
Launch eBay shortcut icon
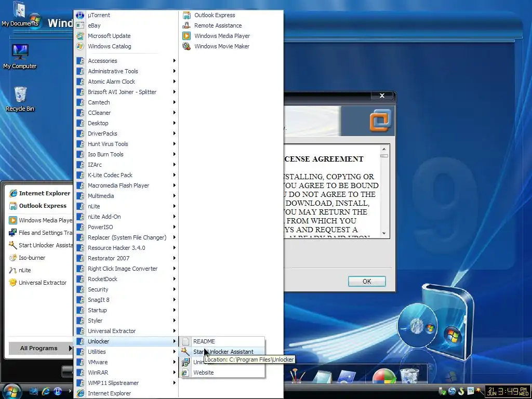80,25
